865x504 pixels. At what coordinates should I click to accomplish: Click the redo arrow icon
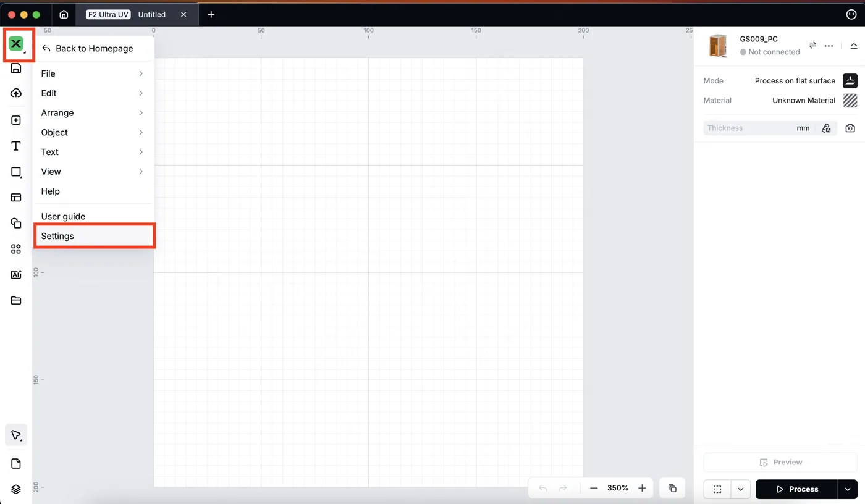[x=562, y=489]
